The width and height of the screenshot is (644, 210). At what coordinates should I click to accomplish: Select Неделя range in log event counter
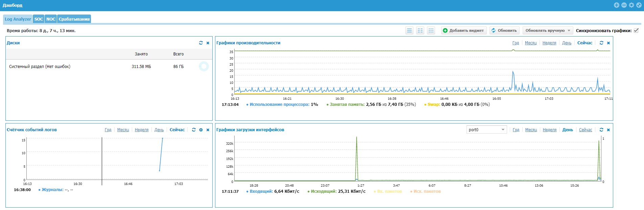click(142, 130)
